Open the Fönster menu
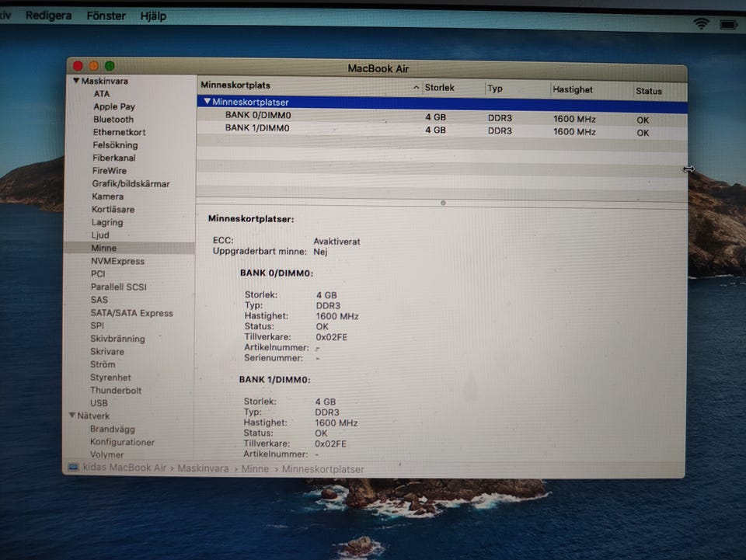 coord(106,16)
